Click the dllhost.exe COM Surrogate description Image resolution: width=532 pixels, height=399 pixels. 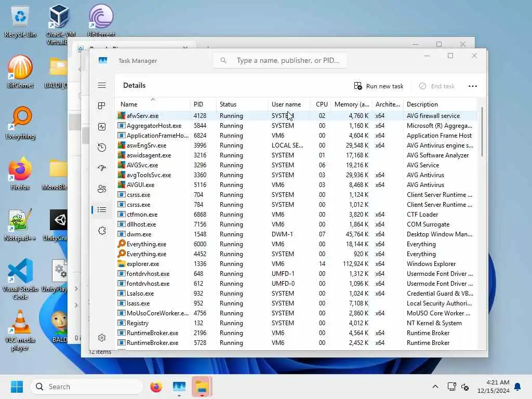pyautogui.click(x=428, y=224)
